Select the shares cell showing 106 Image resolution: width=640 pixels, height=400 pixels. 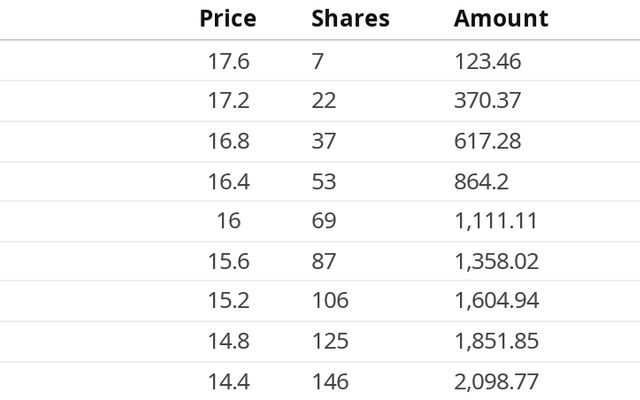[329, 301]
